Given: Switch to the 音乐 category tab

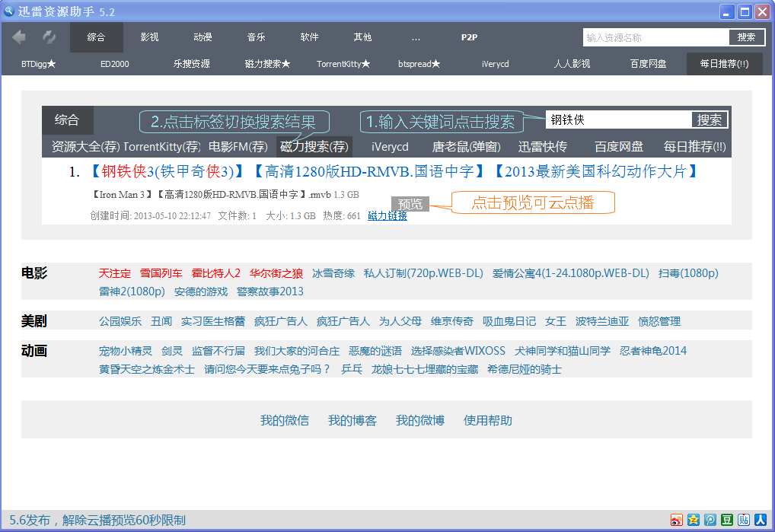Looking at the screenshot, I should pyautogui.click(x=256, y=37).
